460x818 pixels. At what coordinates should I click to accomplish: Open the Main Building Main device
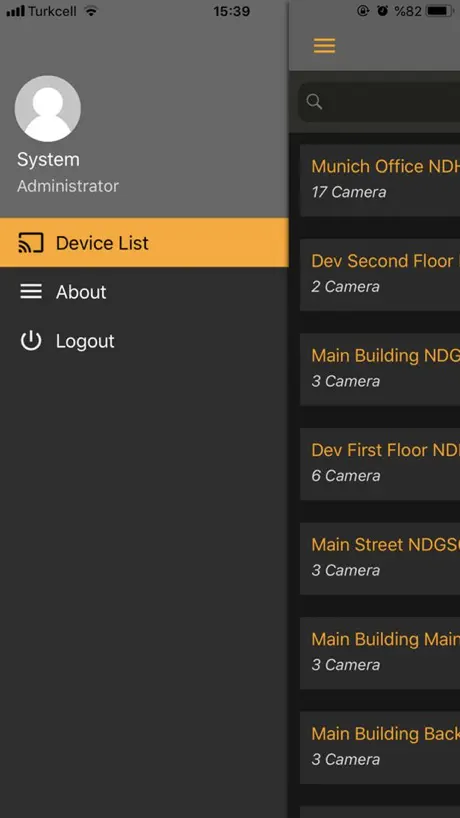point(380,653)
